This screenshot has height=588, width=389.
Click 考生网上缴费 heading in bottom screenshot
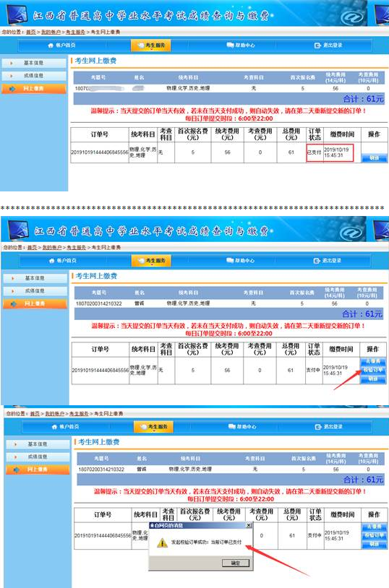coord(99,442)
